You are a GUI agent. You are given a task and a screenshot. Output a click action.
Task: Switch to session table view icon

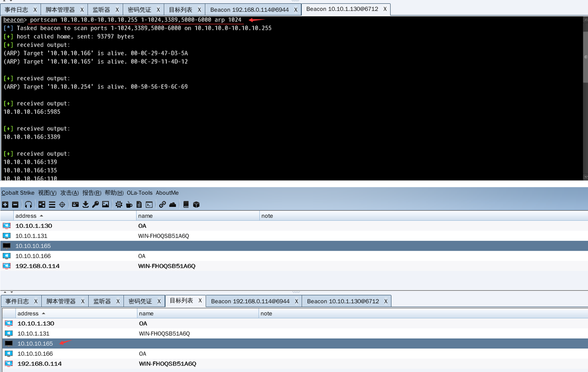pyautogui.click(x=52, y=205)
